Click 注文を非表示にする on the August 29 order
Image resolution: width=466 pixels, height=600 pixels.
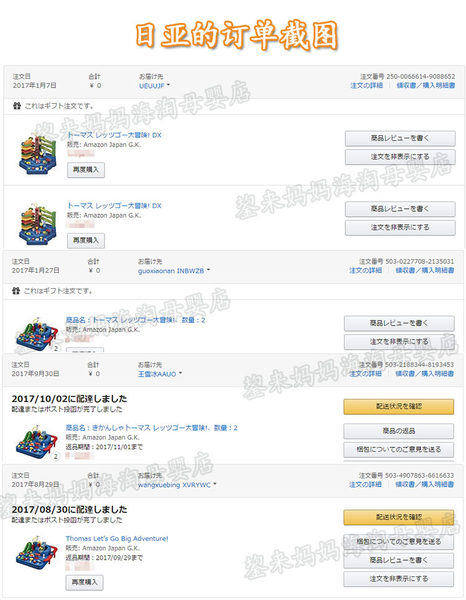(x=399, y=579)
